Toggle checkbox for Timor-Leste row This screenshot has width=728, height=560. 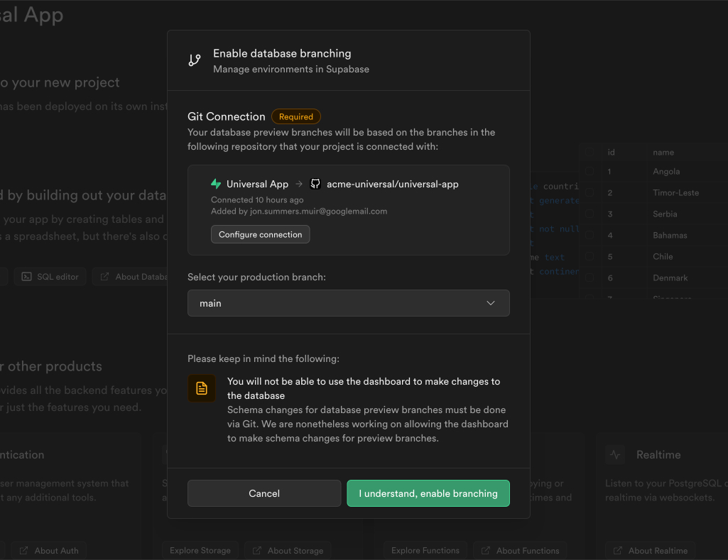pyautogui.click(x=590, y=192)
